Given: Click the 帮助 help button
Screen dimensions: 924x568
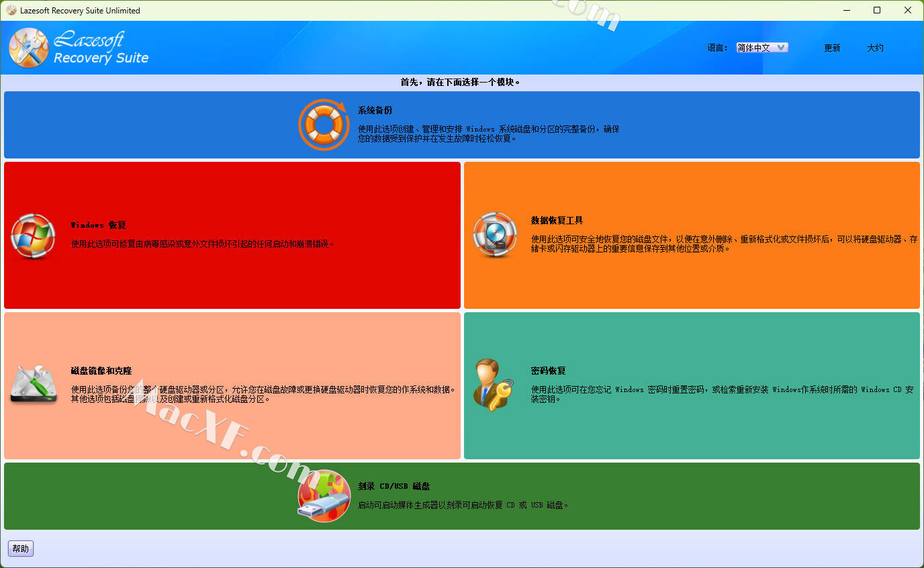Looking at the screenshot, I should (x=21, y=549).
